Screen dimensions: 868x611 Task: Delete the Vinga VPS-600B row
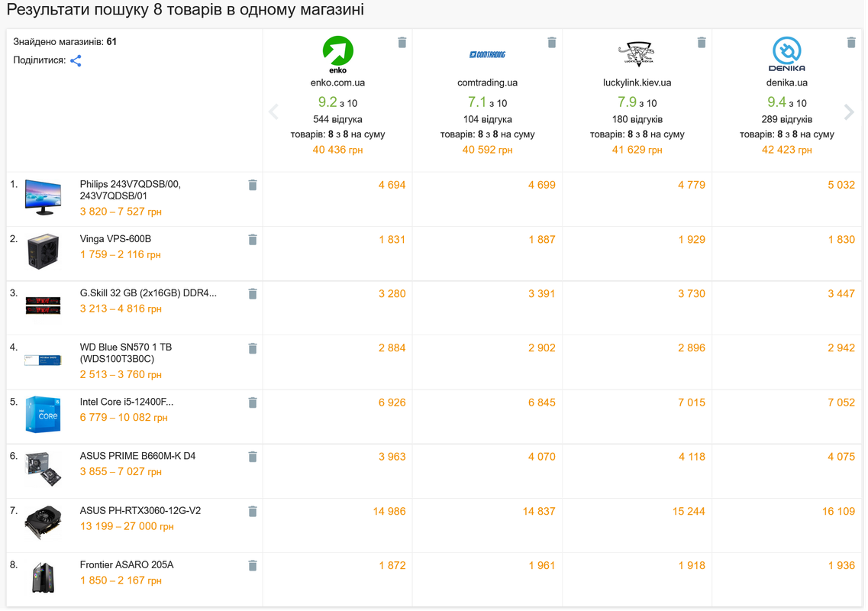point(253,241)
